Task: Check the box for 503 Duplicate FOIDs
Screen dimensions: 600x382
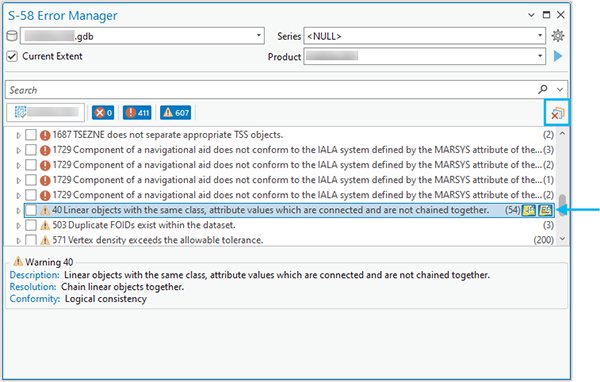Action: (x=31, y=225)
